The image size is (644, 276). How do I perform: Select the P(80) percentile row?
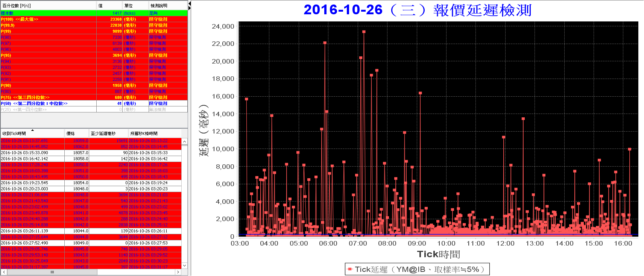[94, 91]
